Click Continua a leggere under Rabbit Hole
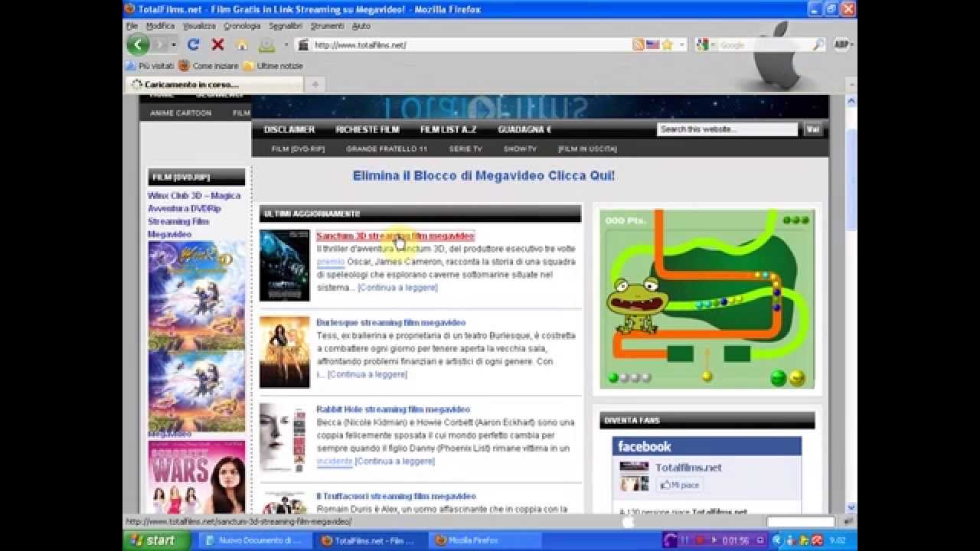This screenshot has height=551, width=980. [394, 461]
